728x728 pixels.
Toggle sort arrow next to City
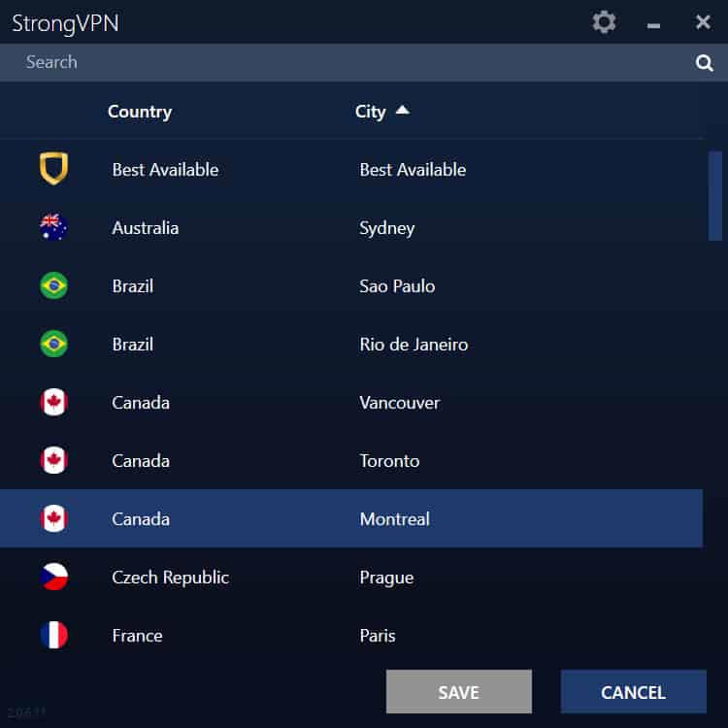pyautogui.click(x=403, y=110)
